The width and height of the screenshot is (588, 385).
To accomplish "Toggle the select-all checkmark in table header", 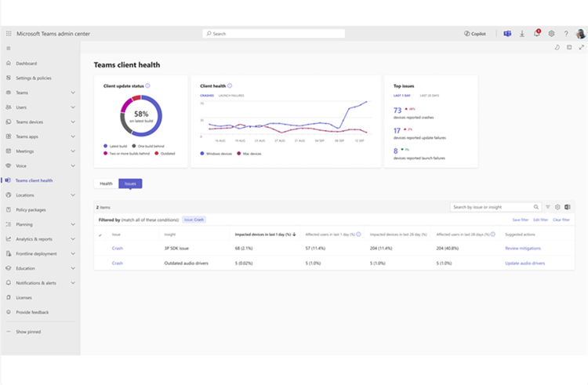I will [x=100, y=235].
